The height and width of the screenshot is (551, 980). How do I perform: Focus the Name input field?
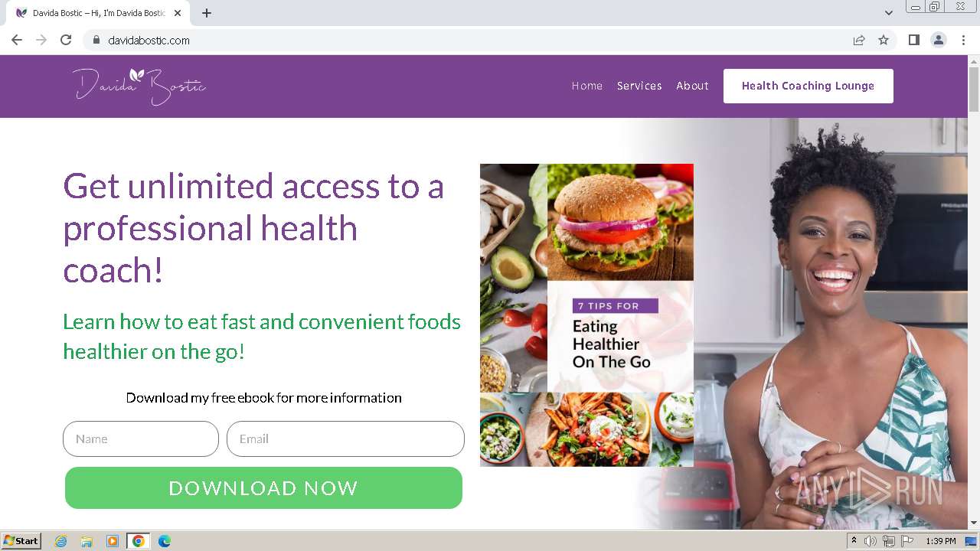(x=141, y=439)
